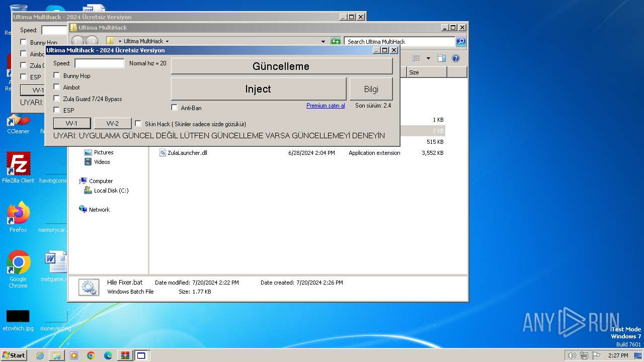Open the view options dropdown arrow

tap(428, 58)
